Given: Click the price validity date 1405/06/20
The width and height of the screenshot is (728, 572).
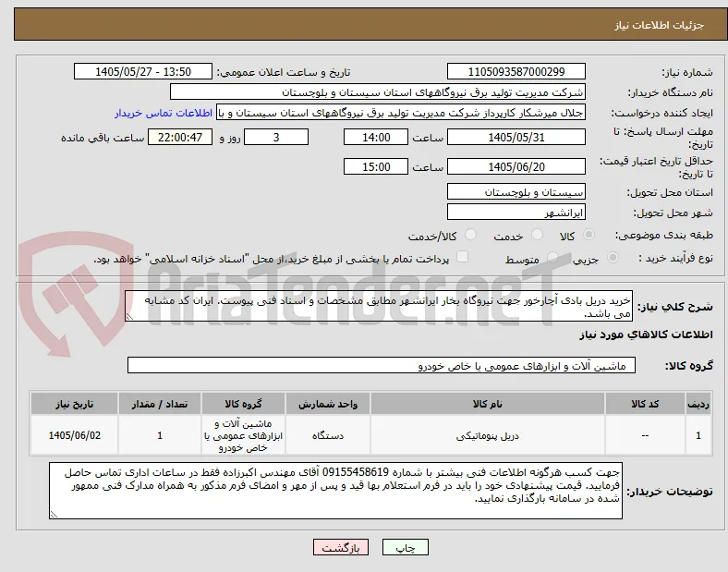Looking at the screenshot, I should (516, 166).
